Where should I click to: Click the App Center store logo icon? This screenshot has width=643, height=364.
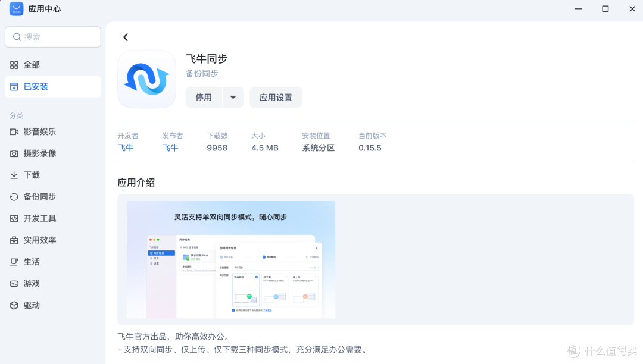coord(17,8)
